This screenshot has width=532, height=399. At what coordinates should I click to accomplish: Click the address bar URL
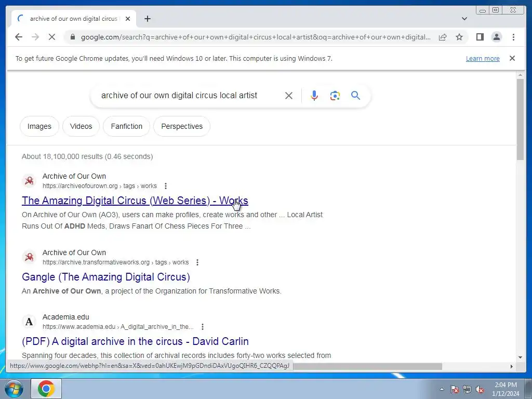coord(256,37)
